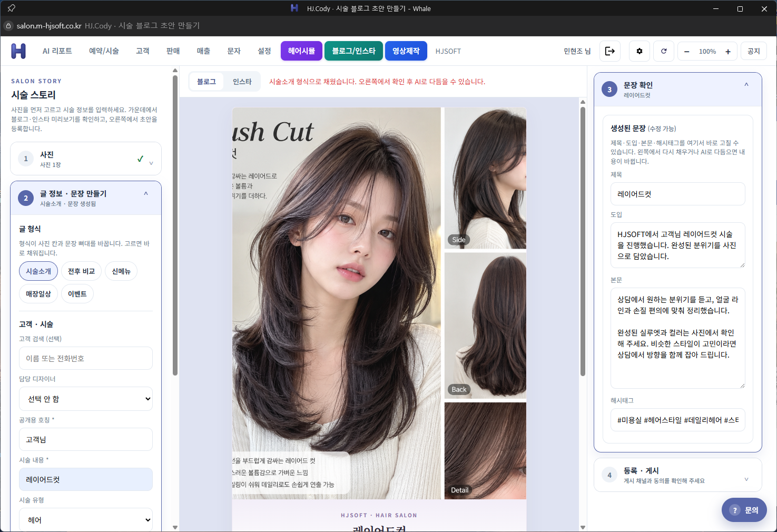Decrease zoom with the minus button
777x532 pixels.
[686, 52]
